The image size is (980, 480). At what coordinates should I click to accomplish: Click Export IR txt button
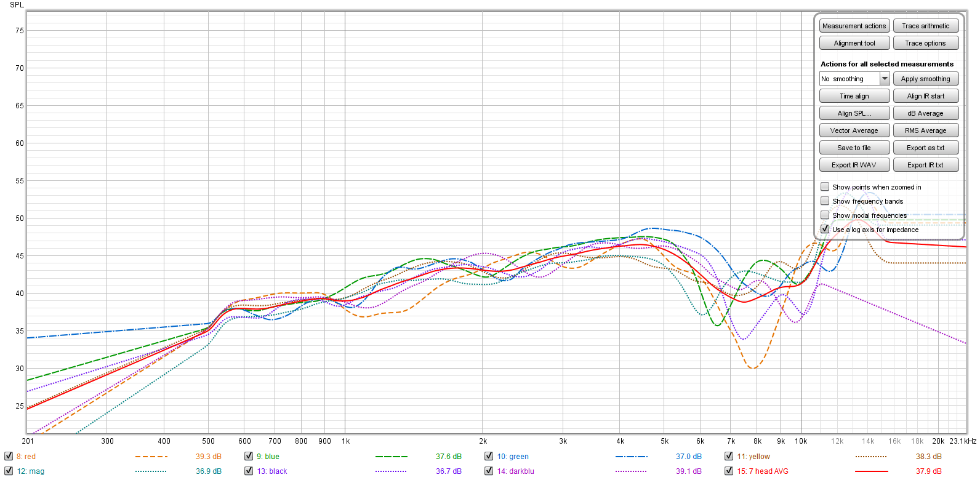926,165
